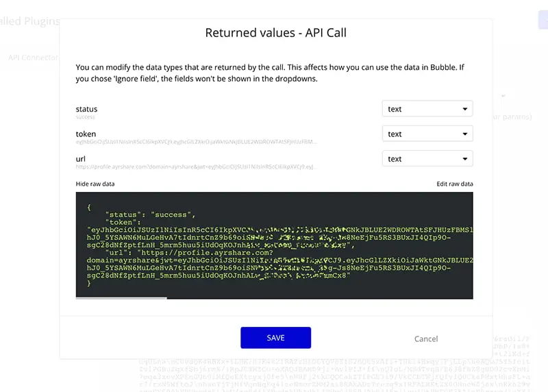Open the url data type dropdown
The image size is (548, 392).
427,159
